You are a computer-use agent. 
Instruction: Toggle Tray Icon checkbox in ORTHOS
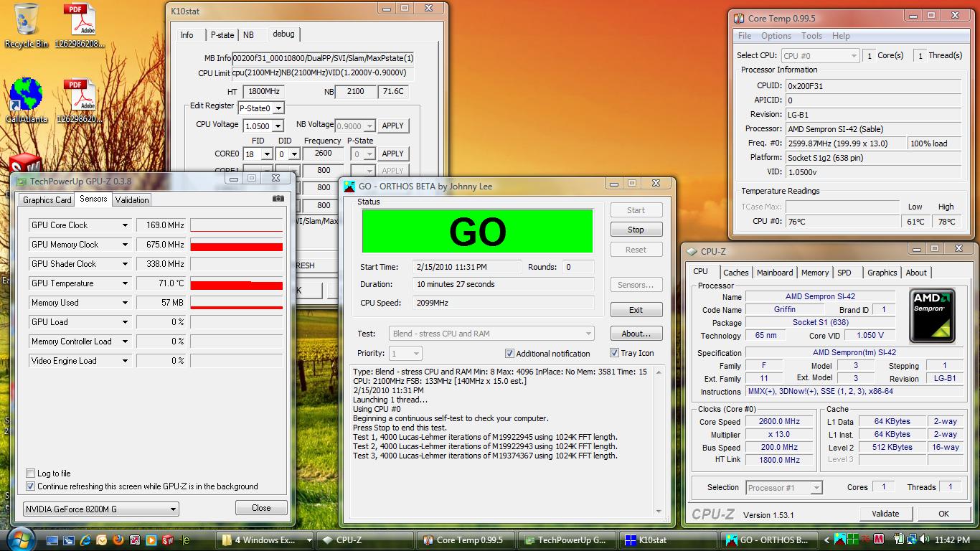point(614,353)
